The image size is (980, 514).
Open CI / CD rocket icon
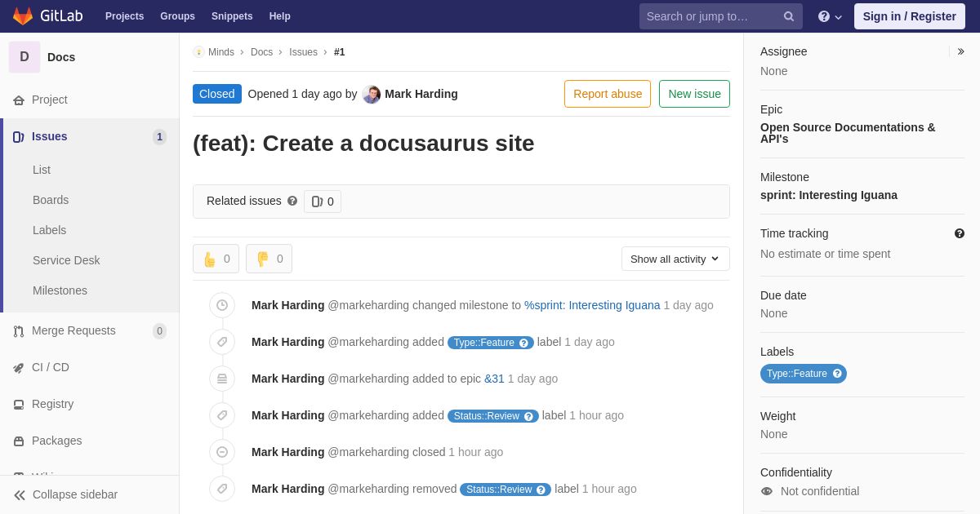(19, 368)
